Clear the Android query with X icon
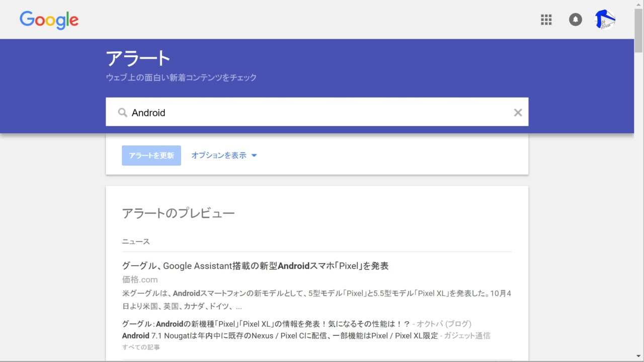 point(518,113)
